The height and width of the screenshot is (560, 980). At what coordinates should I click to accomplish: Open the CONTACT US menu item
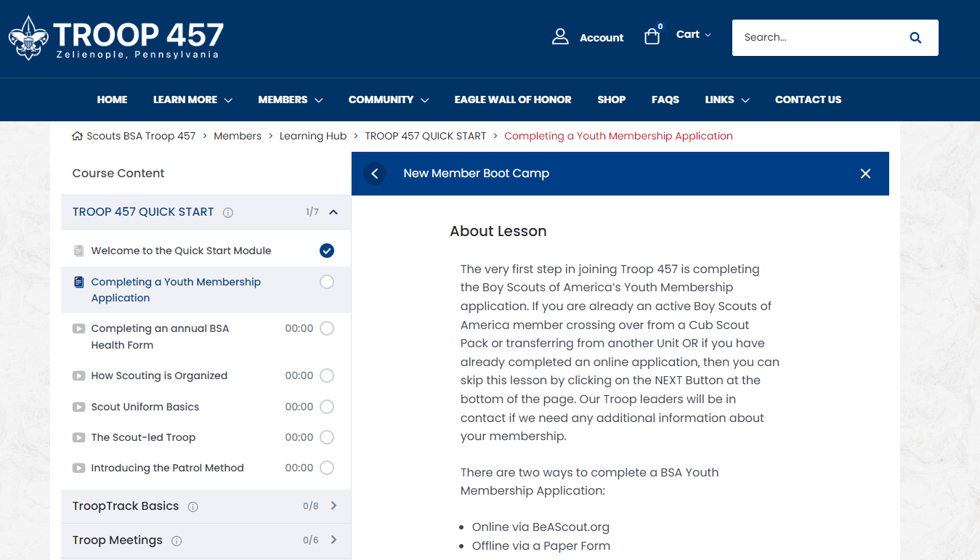click(808, 100)
